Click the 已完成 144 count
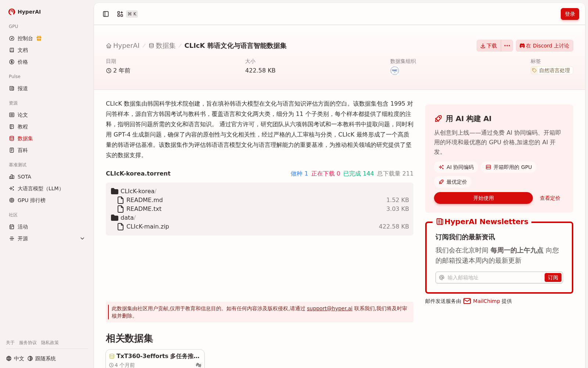 point(358,173)
